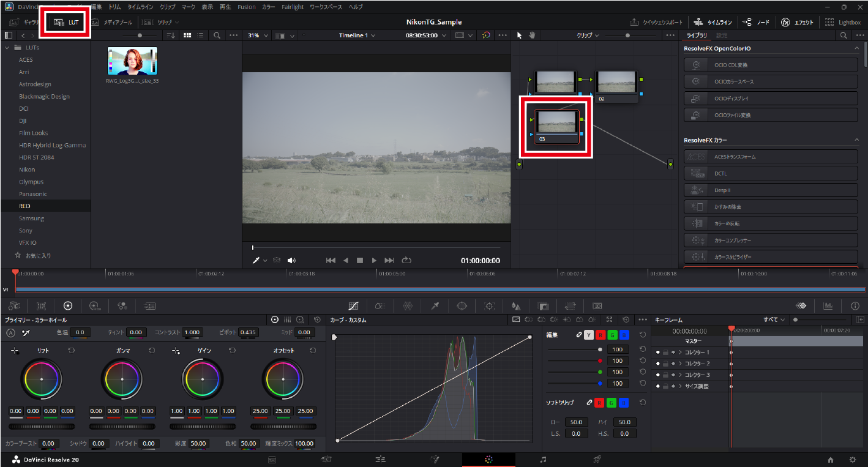This screenshot has height=467, width=868.
Task: Toggle the Y luminance curve edit button
Action: pos(588,335)
